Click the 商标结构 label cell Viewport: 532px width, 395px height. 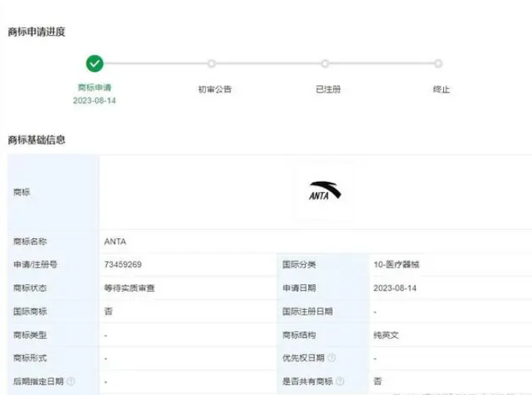tap(300, 335)
